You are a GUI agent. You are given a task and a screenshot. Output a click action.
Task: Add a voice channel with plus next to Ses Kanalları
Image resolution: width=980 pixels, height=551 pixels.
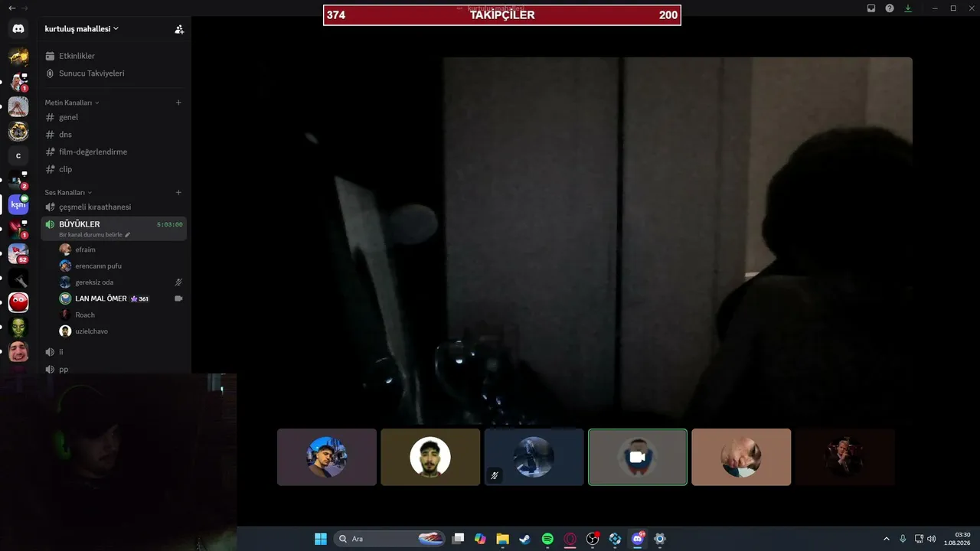pyautogui.click(x=178, y=192)
